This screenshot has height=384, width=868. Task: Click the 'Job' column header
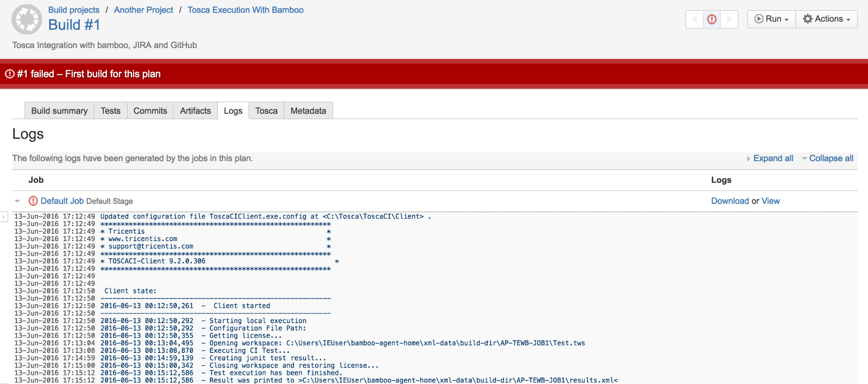pyautogui.click(x=36, y=180)
